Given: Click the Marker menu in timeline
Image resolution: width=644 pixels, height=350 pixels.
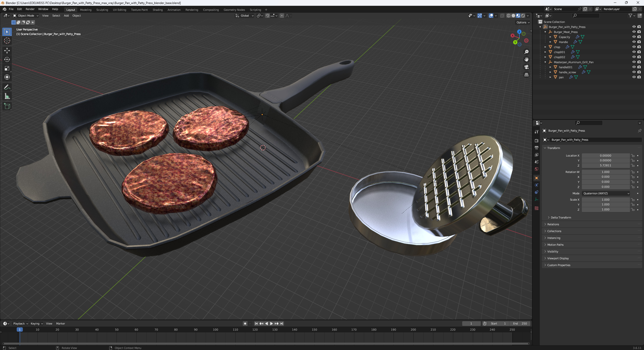Looking at the screenshot, I should click(x=60, y=324).
